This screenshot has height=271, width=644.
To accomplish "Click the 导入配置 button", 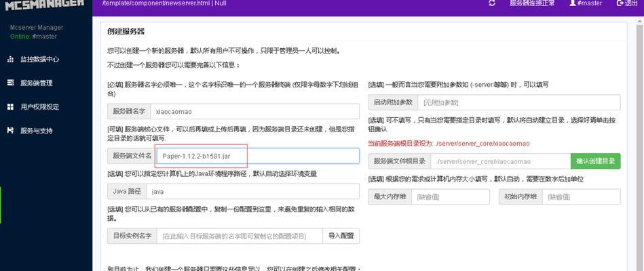I will point(341,236).
